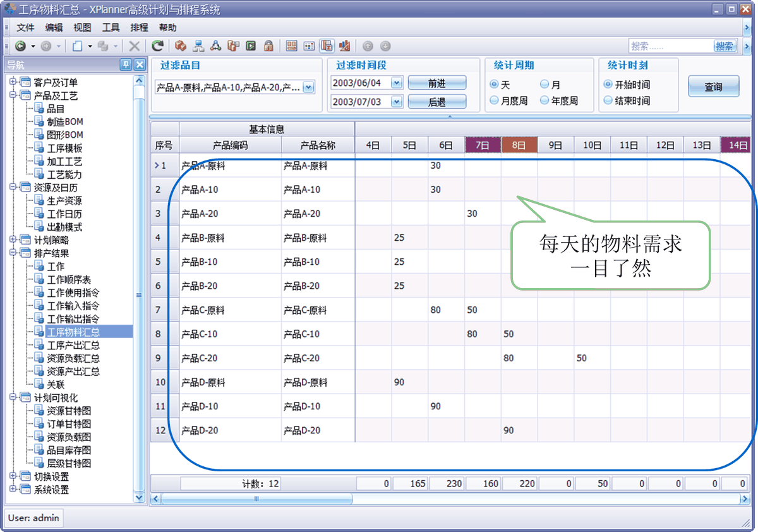Click the 后退 button
758x532 pixels.
click(437, 102)
